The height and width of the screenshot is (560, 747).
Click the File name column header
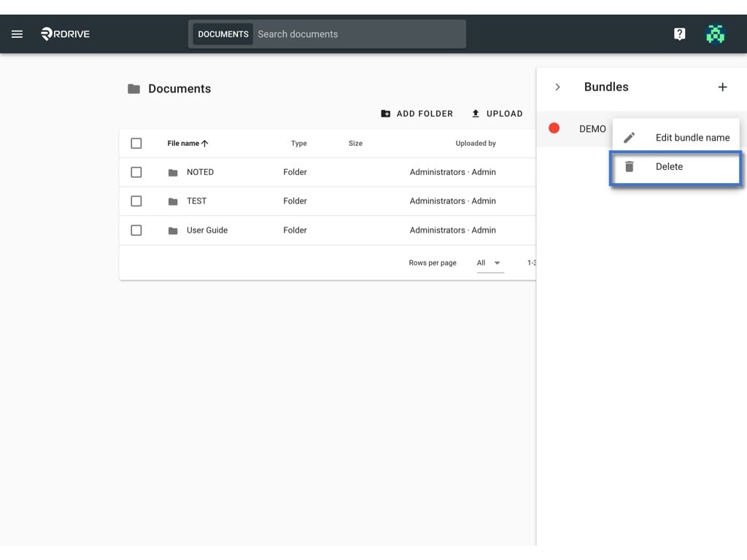coord(183,144)
